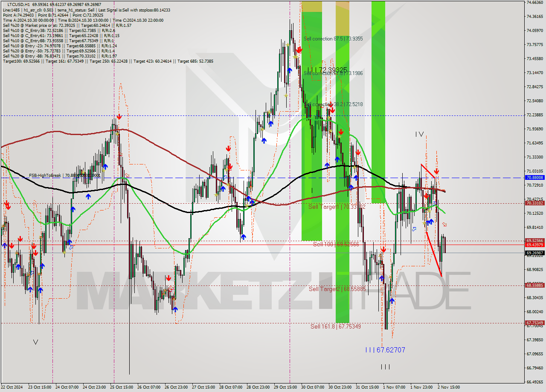The height and width of the screenshot is (392, 546).
Task: Click the 71.63495 price scale value
Action: pos(534,143)
